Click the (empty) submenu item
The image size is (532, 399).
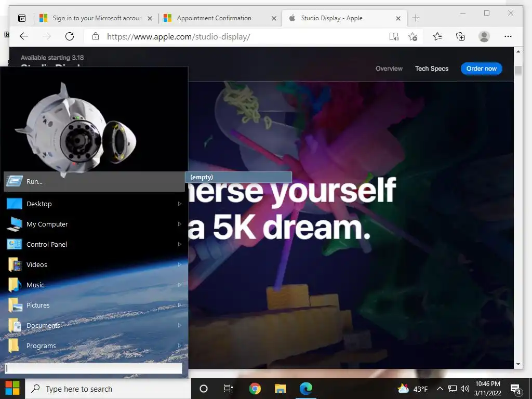point(238,177)
